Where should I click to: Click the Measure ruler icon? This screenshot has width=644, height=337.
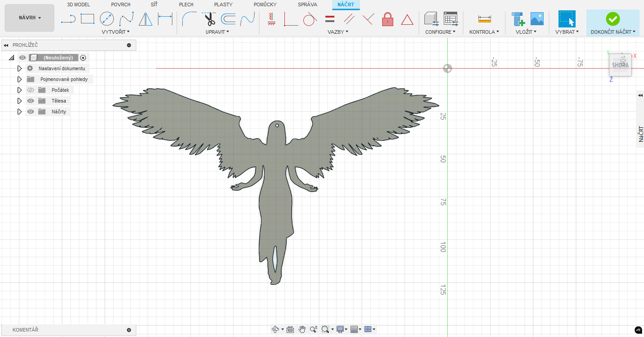coord(484,19)
